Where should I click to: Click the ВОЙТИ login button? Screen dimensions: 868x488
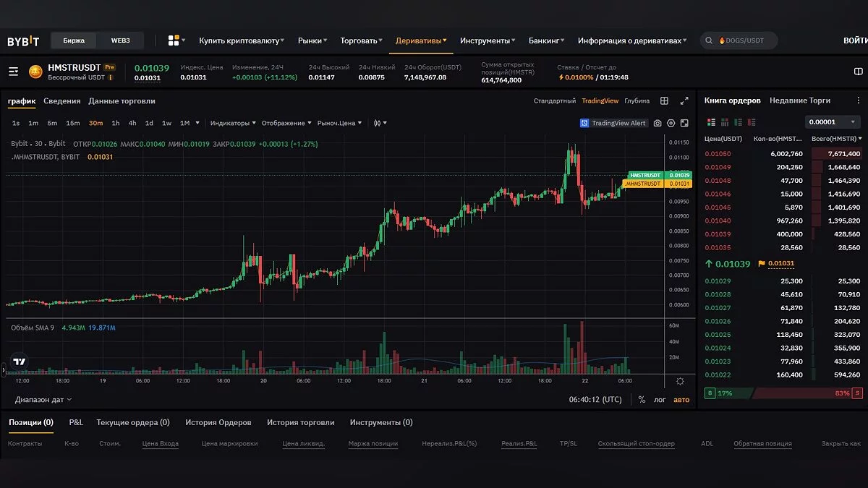click(x=856, y=41)
